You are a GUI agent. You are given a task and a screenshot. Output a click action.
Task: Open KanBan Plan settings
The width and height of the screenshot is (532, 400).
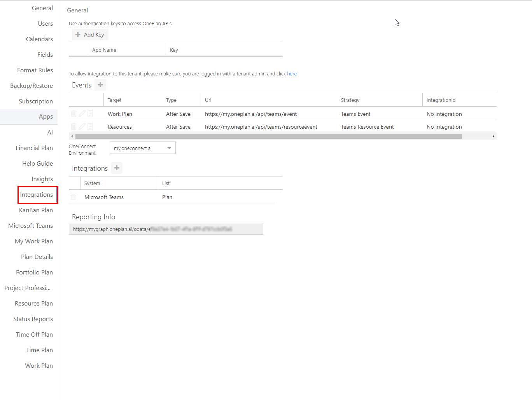coord(36,210)
